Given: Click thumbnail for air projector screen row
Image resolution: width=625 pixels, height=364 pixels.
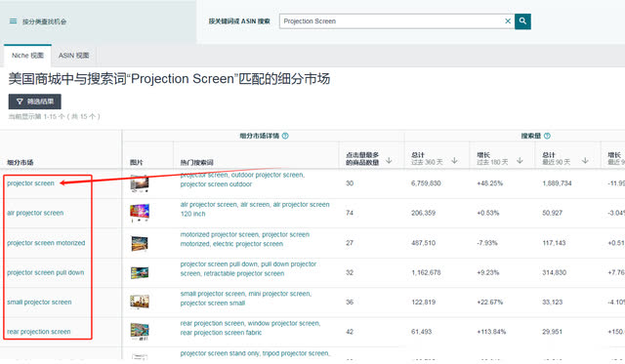Looking at the screenshot, I should tap(140, 213).
